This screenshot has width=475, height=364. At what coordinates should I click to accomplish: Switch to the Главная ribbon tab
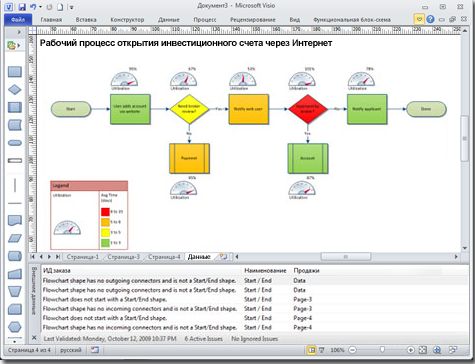tap(51, 20)
